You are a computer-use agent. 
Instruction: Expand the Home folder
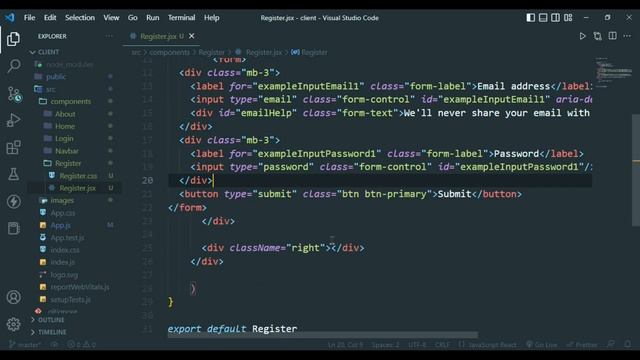tap(64, 126)
